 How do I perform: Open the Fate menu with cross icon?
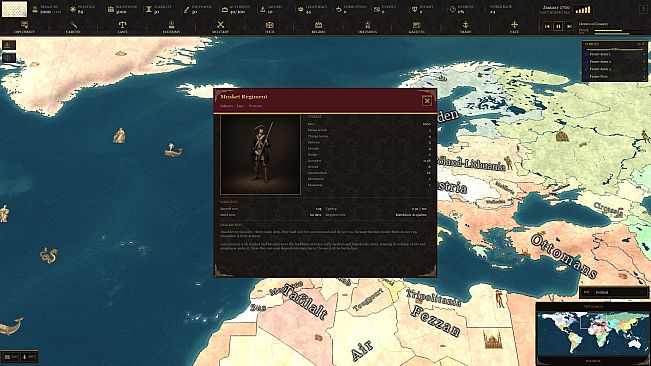tap(514, 27)
